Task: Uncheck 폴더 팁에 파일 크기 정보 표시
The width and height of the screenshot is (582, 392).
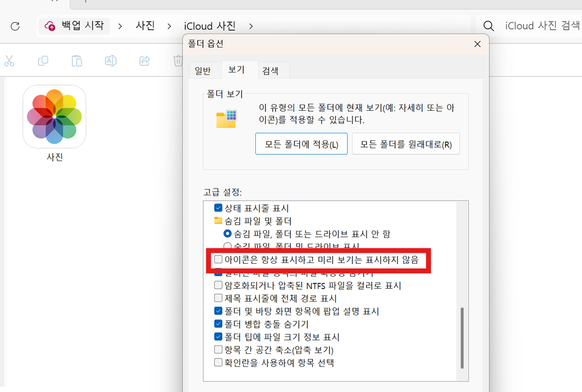Action: pos(218,336)
